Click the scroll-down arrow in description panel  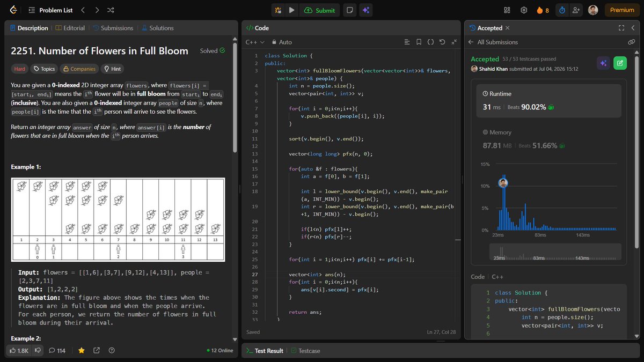(x=235, y=339)
